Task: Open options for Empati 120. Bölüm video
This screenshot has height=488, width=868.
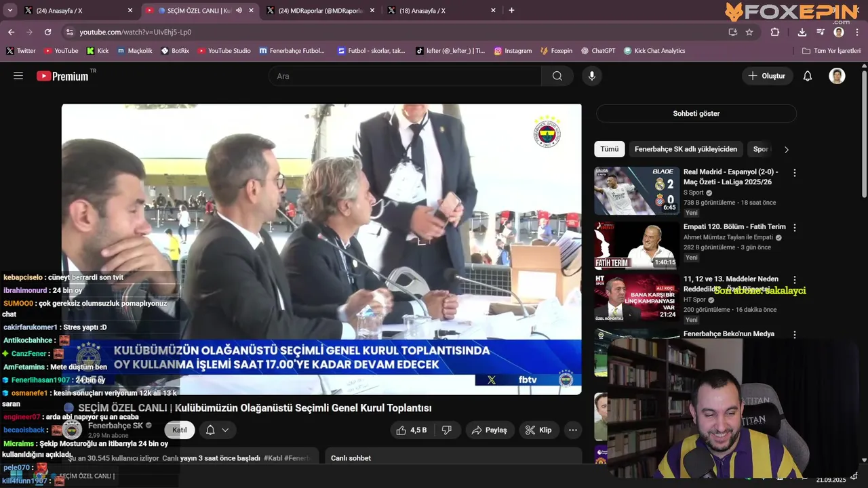Action: [x=795, y=228]
